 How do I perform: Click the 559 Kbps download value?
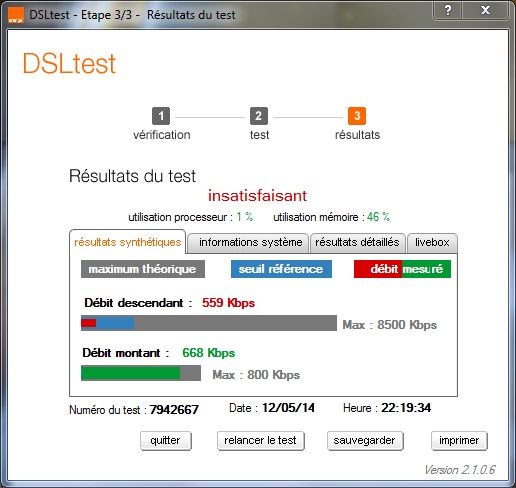point(228,303)
